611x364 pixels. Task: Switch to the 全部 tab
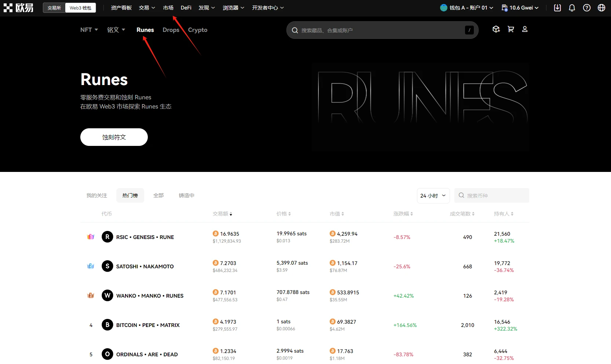[158, 195]
